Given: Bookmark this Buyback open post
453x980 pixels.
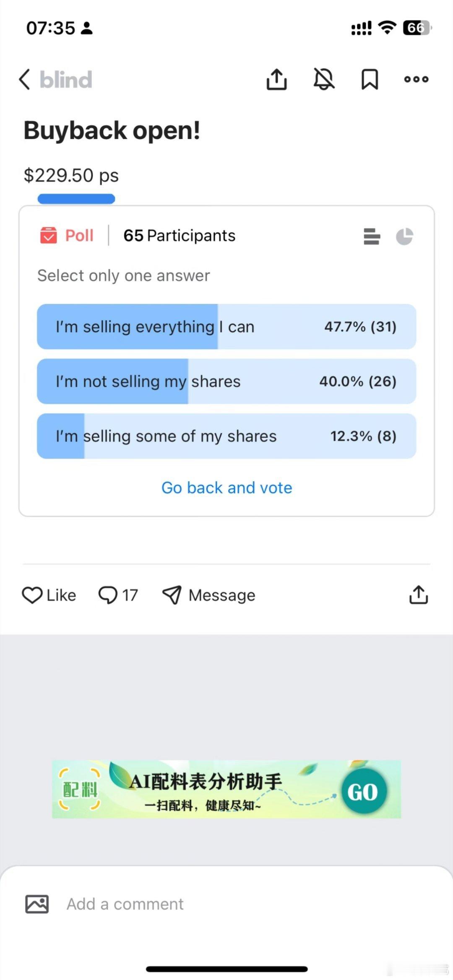Looking at the screenshot, I should tap(370, 79).
